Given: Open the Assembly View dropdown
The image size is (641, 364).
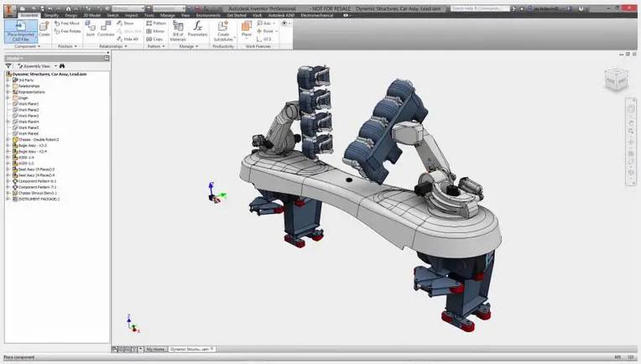Looking at the screenshot, I should click(36, 65).
